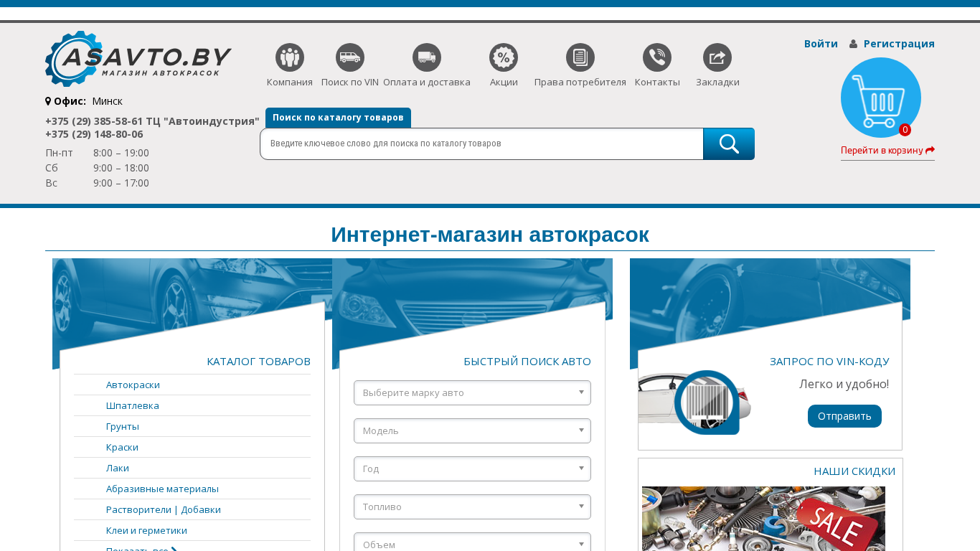
Task: Click the blue shopping cart icon
Action: click(881, 98)
